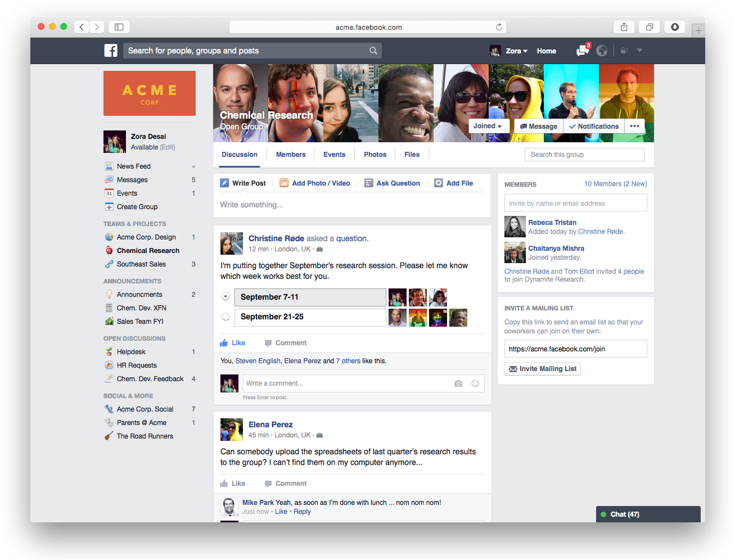Click the Add File icon
Image resolution: width=735 pixels, height=560 pixels.
click(x=439, y=183)
